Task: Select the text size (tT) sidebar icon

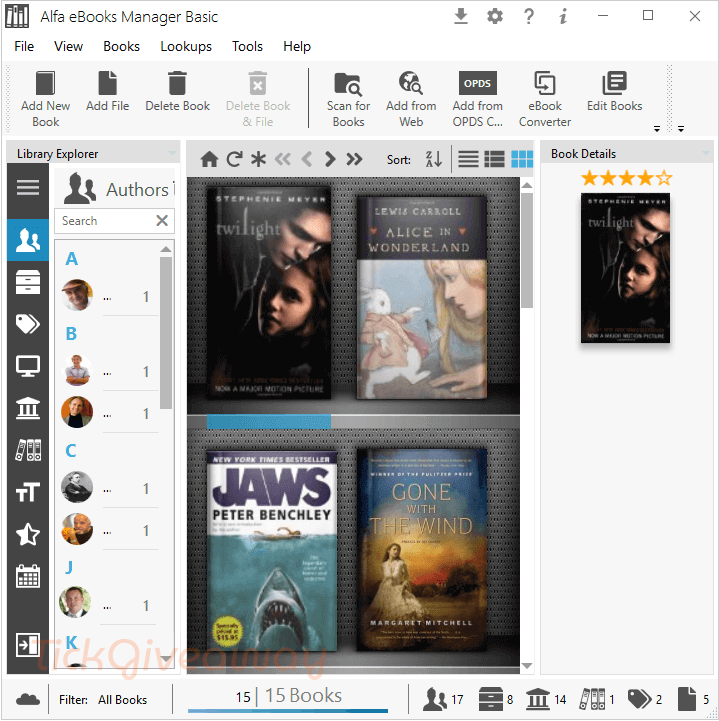Action: pyautogui.click(x=28, y=492)
